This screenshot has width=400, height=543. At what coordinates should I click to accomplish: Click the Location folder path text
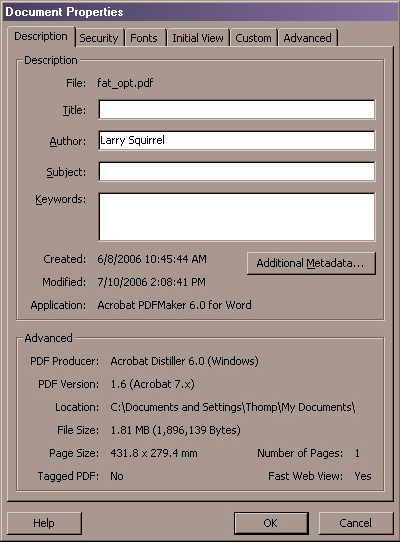pyautogui.click(x=233, y=407)
